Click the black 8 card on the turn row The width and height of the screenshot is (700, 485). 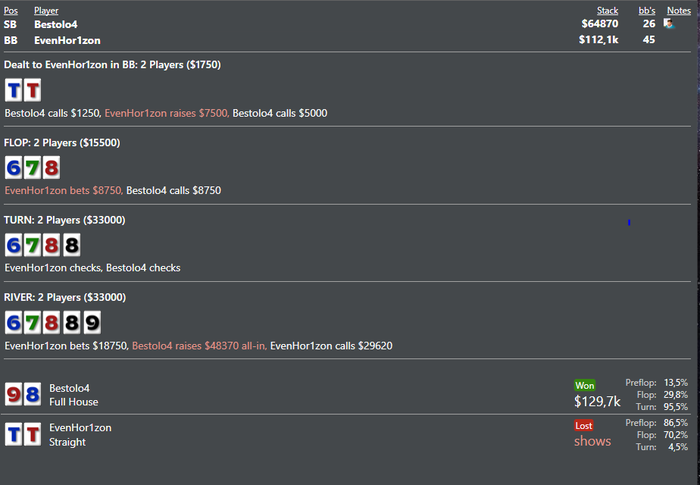70,245
